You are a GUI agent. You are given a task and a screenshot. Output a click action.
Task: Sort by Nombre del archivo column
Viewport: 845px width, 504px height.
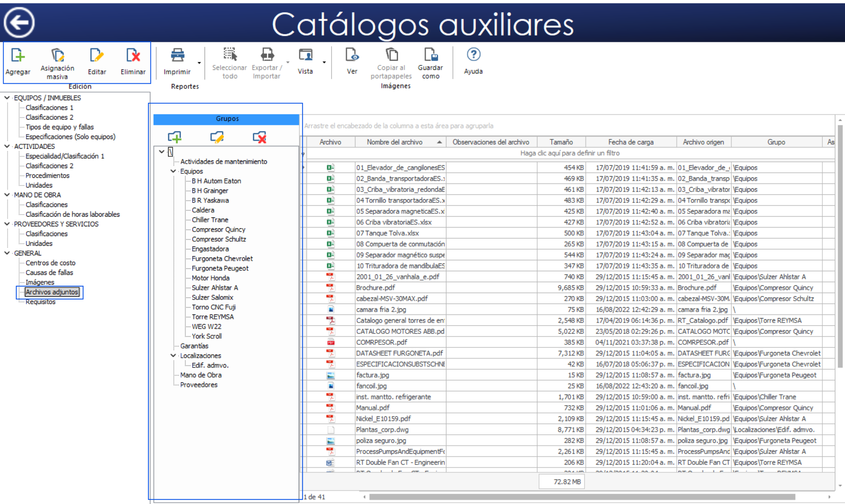point(400,142)
